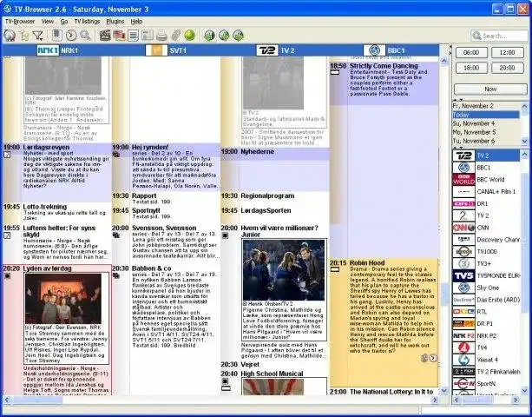532x417 pixels.
Task: Open the Lørdagsrevyen programme entry
Action: pyautogui.click(x=57, y=173)
